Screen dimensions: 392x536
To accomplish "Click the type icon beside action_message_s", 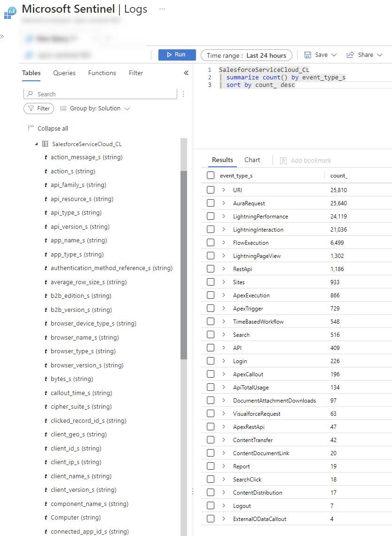I will tap(46, 157).
